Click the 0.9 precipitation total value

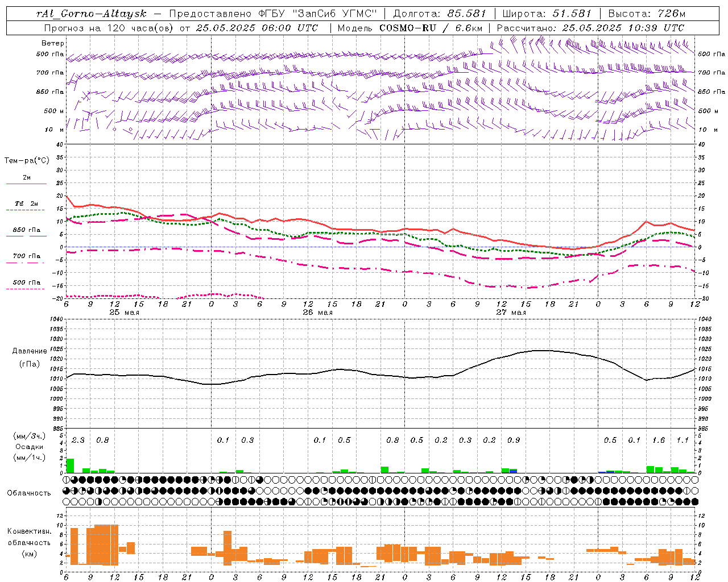[x=514, y=440]
